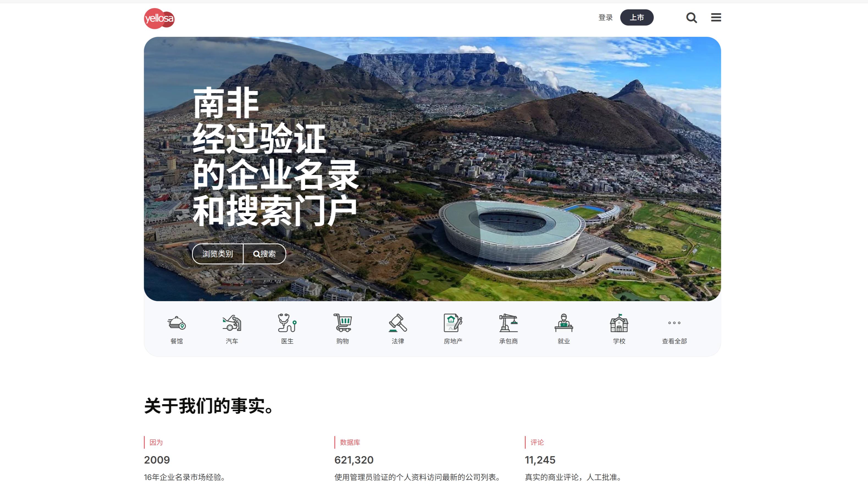Image resolution: width=868 pixels, height=488 pixels.
Task: Click the yellosa logo
Action: click(159, 18)
